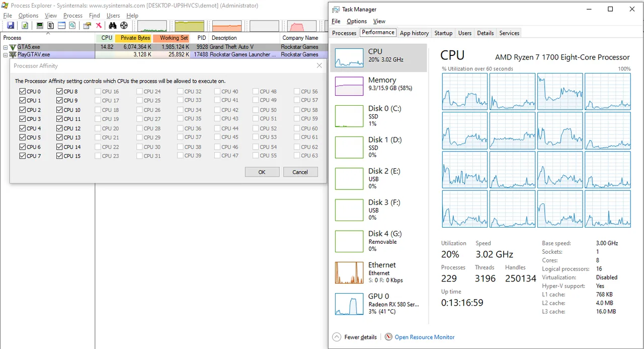Click OK in Processor Affinity dialog
The image size is (644, 349).
coord(262,172)
